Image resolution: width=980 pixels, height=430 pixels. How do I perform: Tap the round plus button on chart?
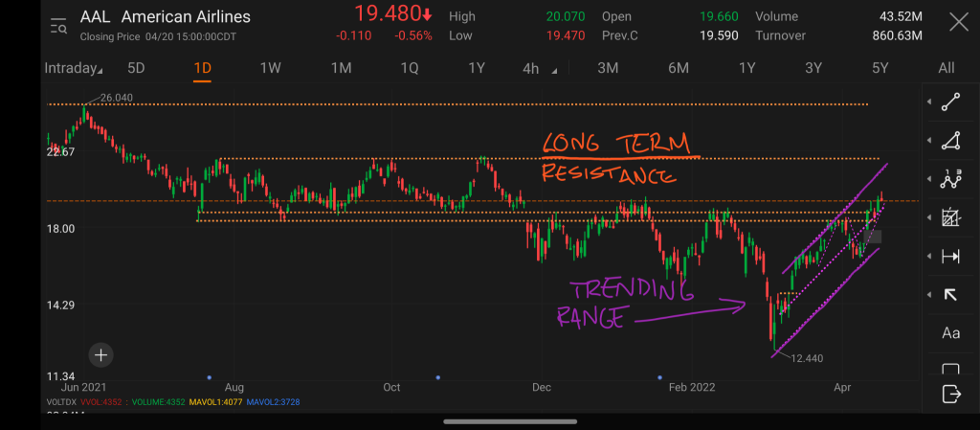point(100,355)
